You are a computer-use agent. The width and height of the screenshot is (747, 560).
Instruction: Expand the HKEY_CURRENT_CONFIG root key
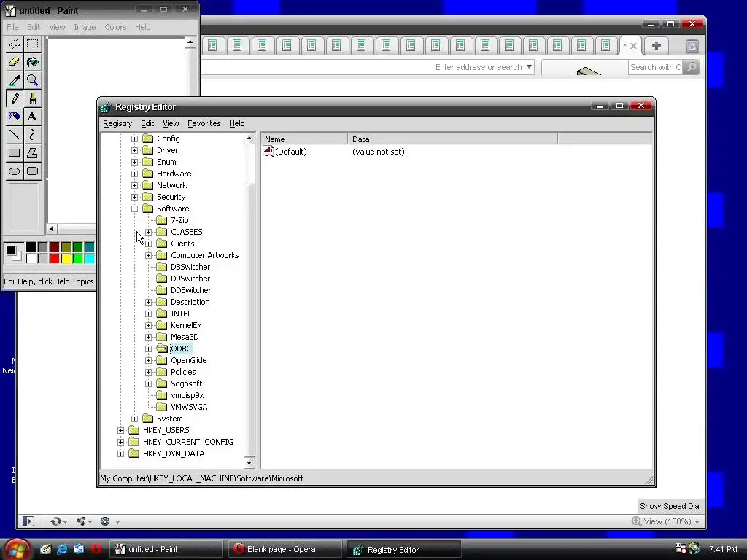point(120,442)
